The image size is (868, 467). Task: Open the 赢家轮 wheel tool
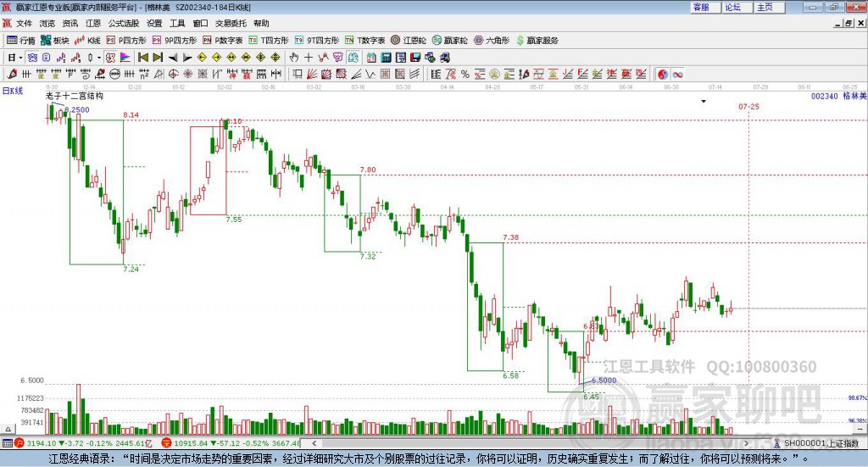click(x=450, y=41)
